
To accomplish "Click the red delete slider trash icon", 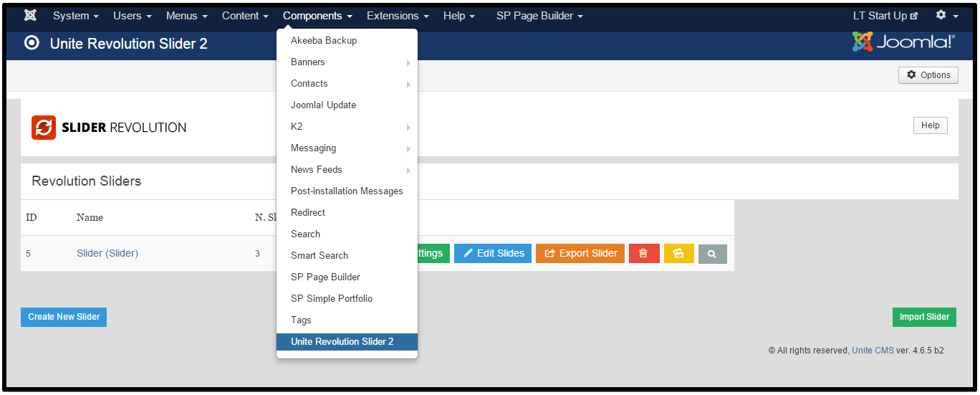I will pos(644,254).
